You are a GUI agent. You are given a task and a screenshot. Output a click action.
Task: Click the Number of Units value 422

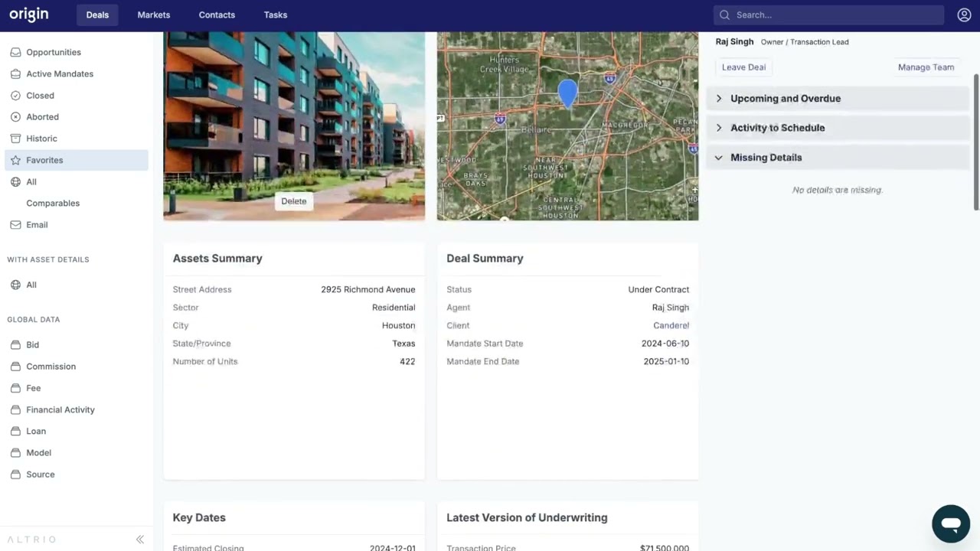coord(407,361)
